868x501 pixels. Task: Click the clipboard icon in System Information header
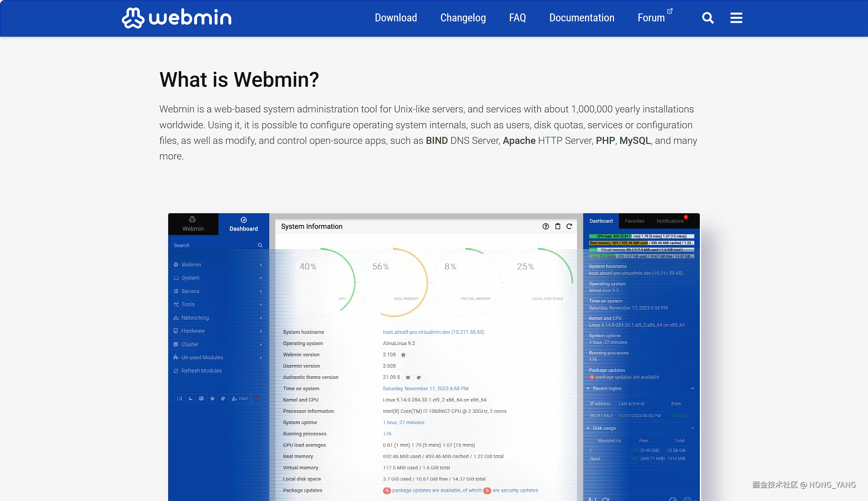558,226
